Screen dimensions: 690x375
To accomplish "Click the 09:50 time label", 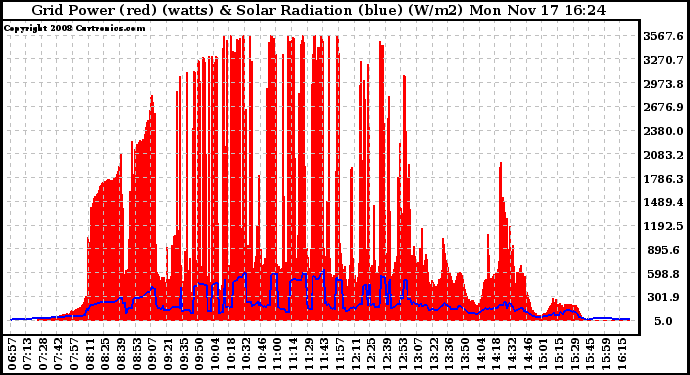I will tap(199, 353).
